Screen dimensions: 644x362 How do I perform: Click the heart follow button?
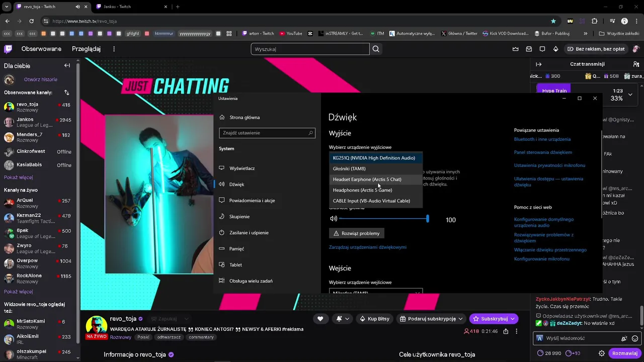[320, 319]
